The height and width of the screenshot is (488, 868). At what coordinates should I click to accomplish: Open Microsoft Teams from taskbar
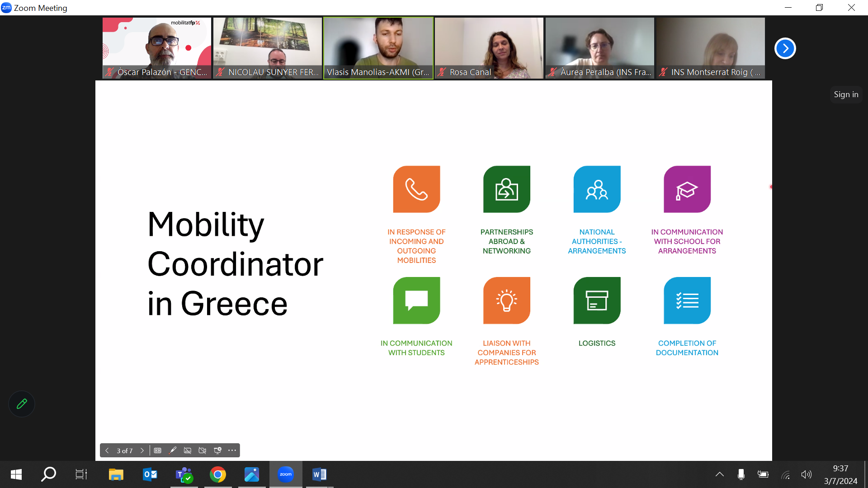[x=184, y=474]
